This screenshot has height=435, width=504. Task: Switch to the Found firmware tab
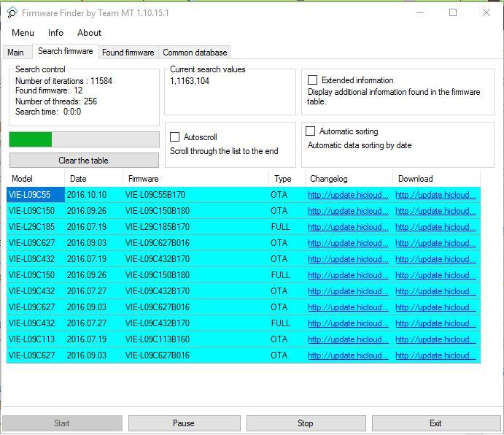tap(128, 53)
